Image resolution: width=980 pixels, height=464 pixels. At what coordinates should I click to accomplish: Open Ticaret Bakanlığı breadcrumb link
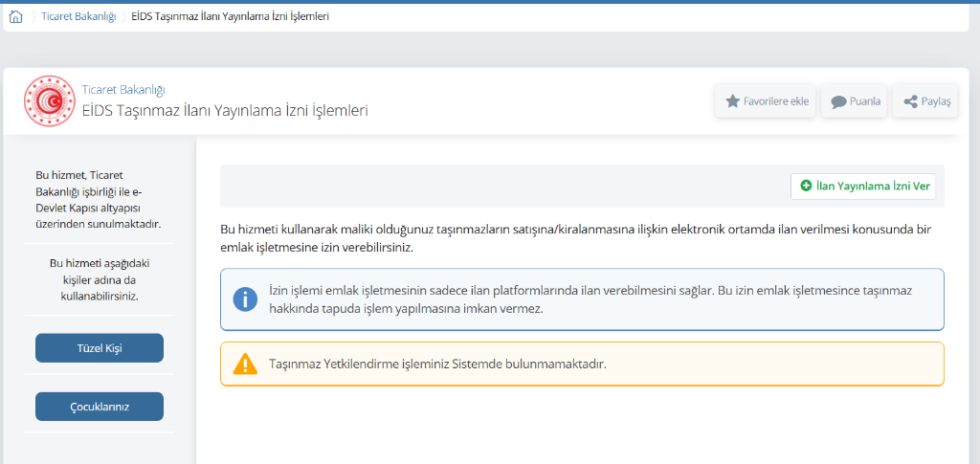pyautogui.click(x=78, y=17)
